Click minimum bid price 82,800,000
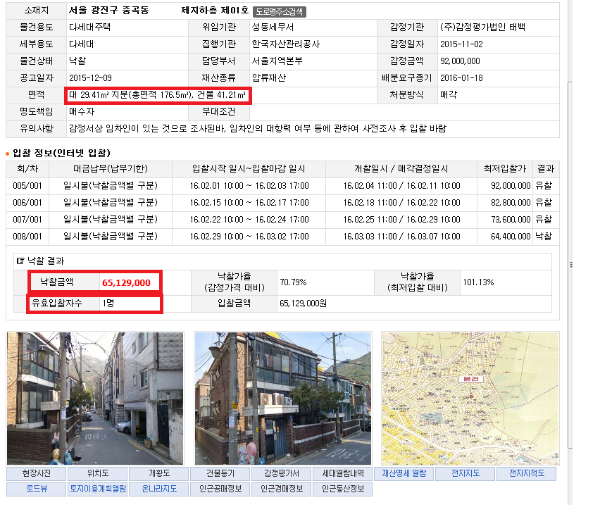The height and width of the screenshot is (505, 600). [x=510, y=203]
